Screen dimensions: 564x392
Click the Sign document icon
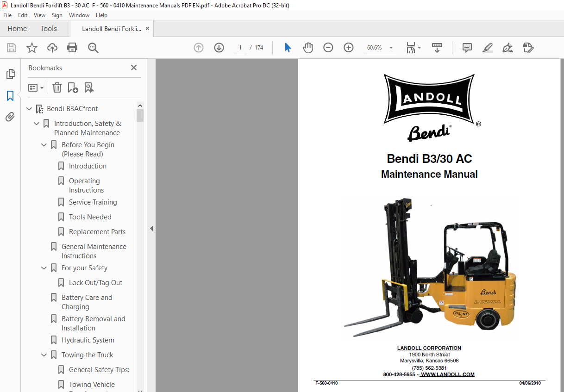coord(508,48)
